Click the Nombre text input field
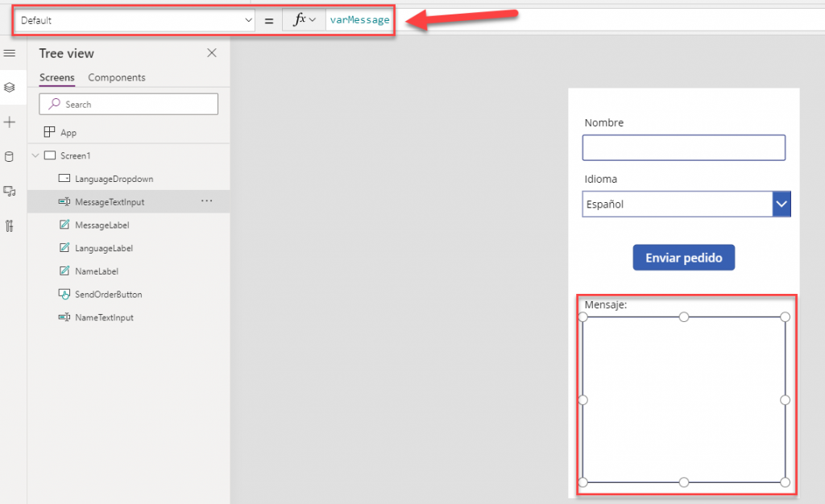Screen dimensions: 825x504 click(683, 148)
